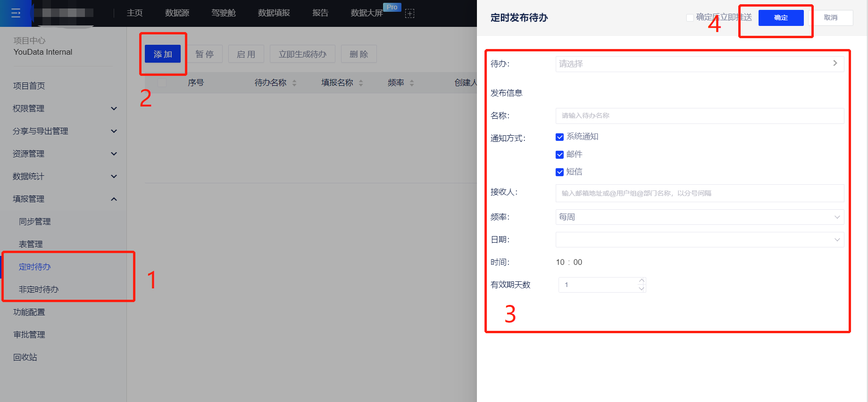This screenshot has height=402, width=868.
Task: Click the add-screen icon in top navigation
Action: pos(409,14)
